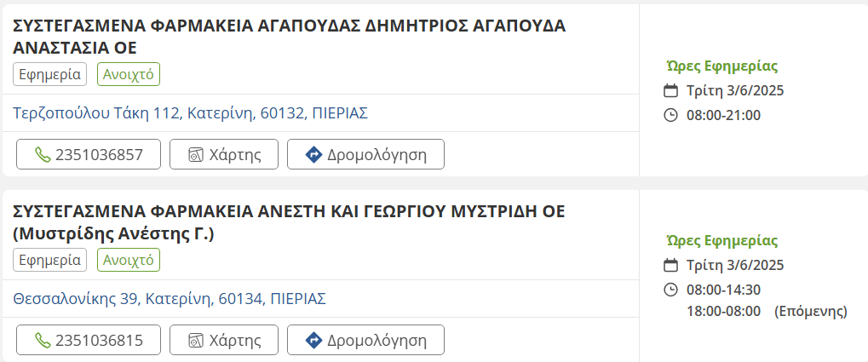
Task: Select the green Ανοιχτό tag under Μυστρίδη pharmacy
Action: pyautogui.click(x=129, y=260)
